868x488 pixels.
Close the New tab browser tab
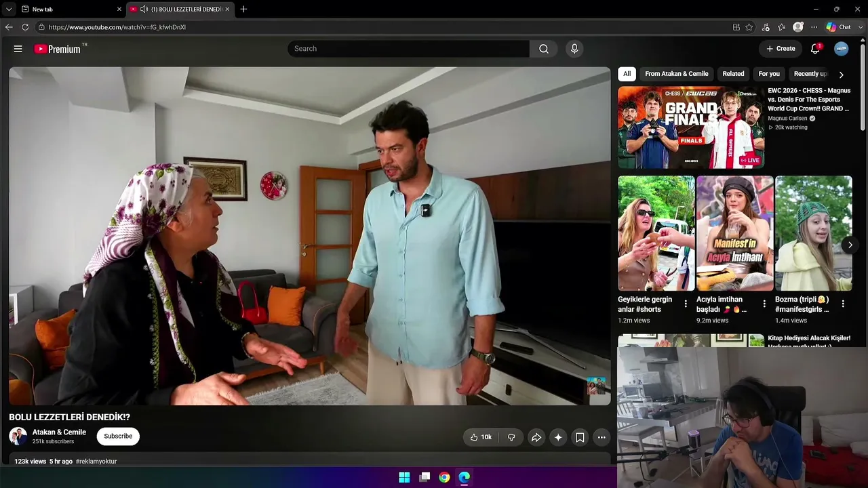pos(119,9)
